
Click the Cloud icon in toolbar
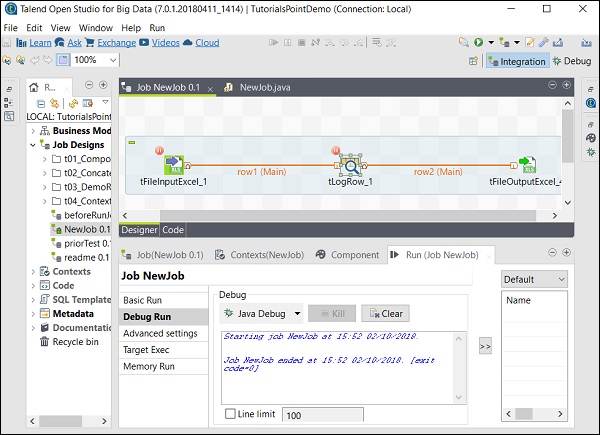pos(188,42)
